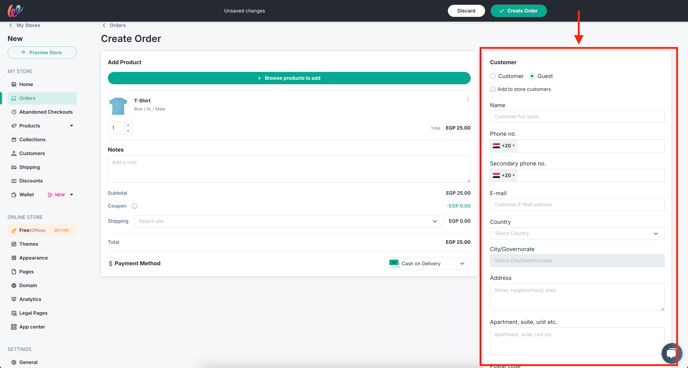Open the Cash on Delivery dropdown
This screenshot has width=688, height=368.
[x=427, y=263]
